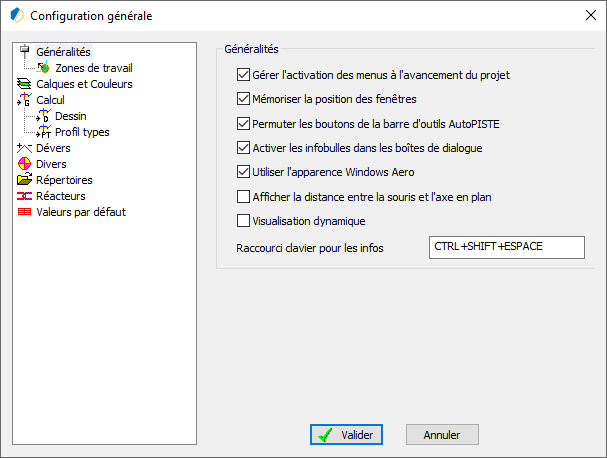The width and height of the screenshot is (607, 458).
Task: Confirm settings with Valider button
Action: (346, 435)
